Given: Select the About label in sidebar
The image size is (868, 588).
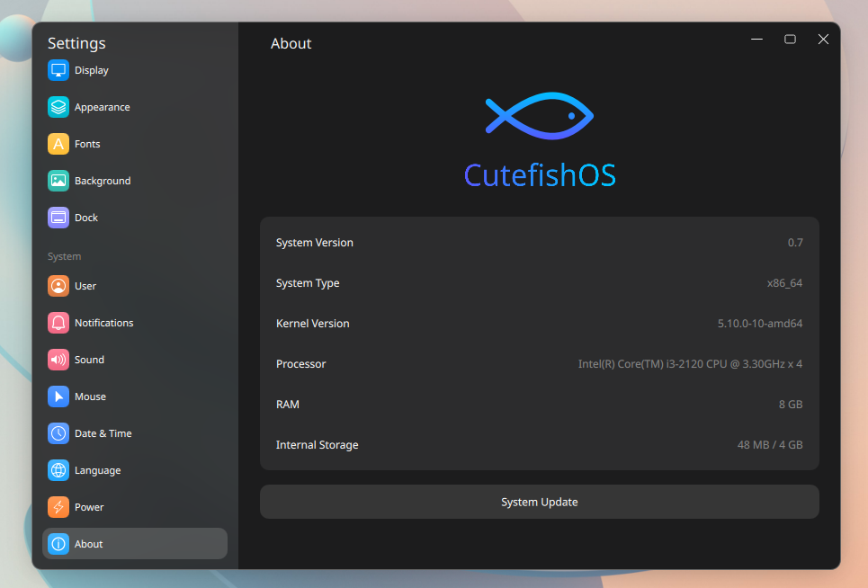Looking at the screenshot, I should [88, 544].
